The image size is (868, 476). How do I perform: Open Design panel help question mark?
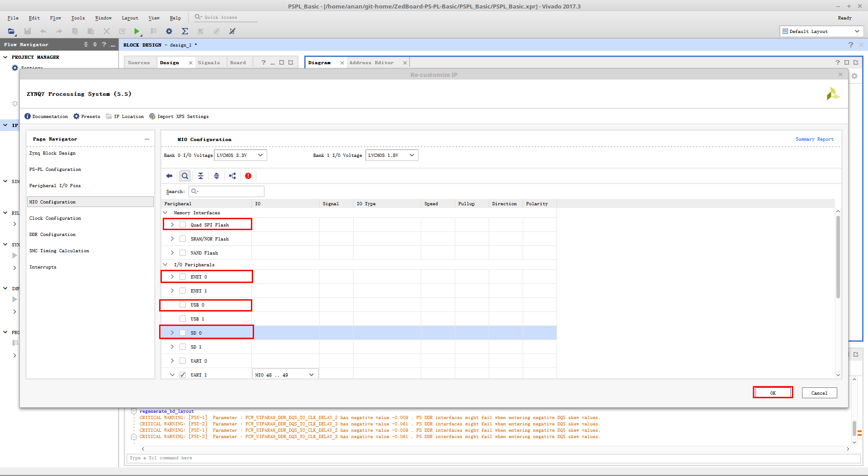(264, 62)
